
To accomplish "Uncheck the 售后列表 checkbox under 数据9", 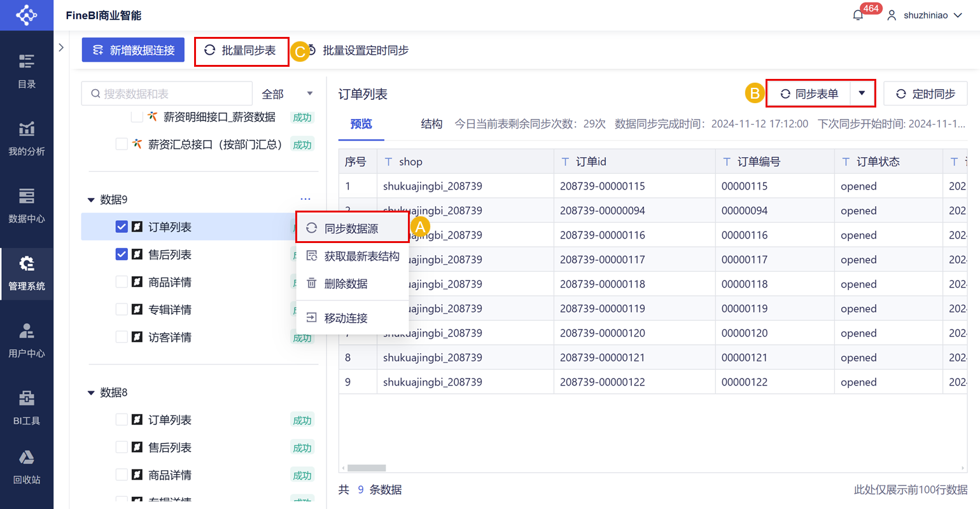I will (122, 254).
